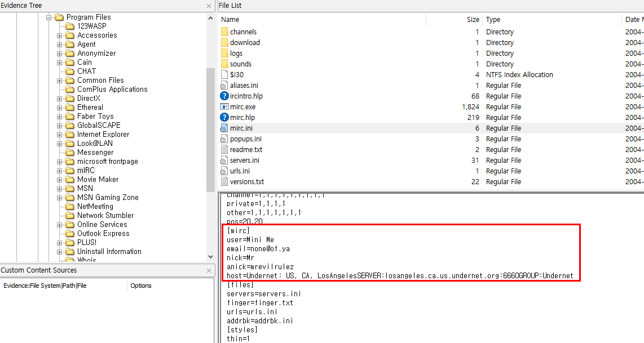Click the GlobalSCAPE folder icon
The height and width of the screenshot is (343, 644).
pyautogui.click(x=70, y=126)
